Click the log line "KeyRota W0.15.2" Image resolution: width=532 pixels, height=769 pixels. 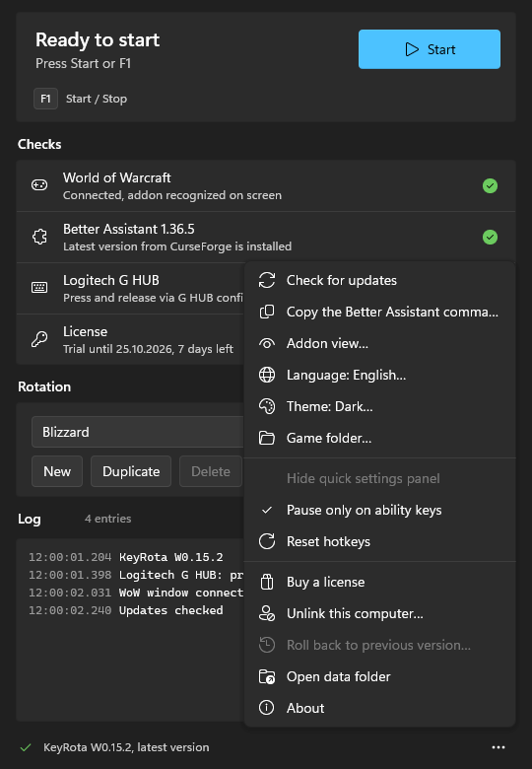(171, 557)
